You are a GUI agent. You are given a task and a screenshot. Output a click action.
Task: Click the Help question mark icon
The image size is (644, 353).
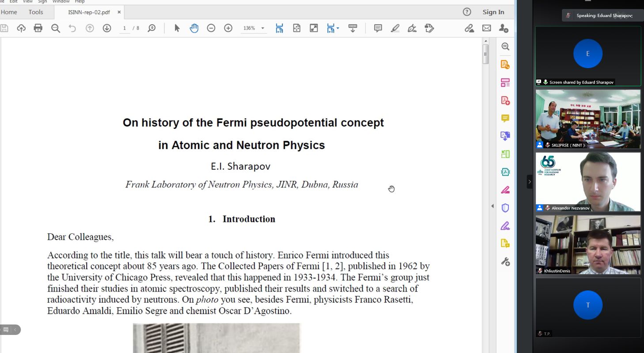point(467,12)
